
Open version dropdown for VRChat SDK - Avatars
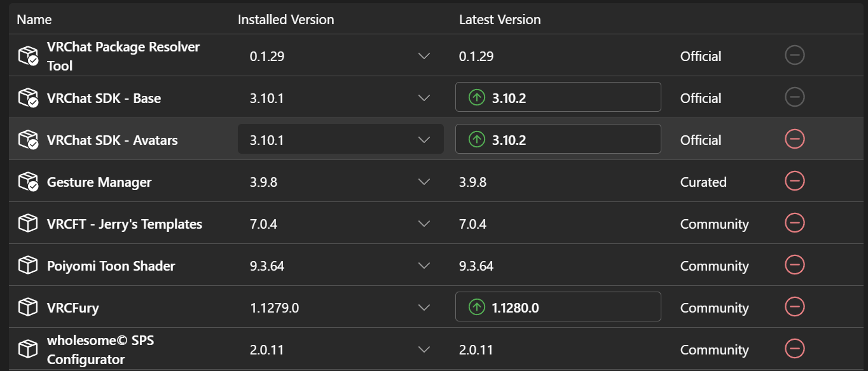424,140
